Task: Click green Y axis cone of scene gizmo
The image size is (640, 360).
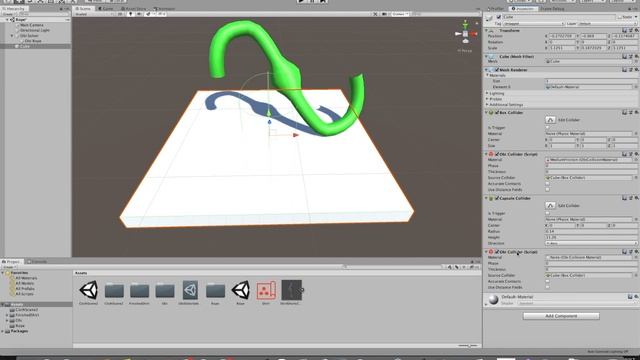Action: click(465, 24)
